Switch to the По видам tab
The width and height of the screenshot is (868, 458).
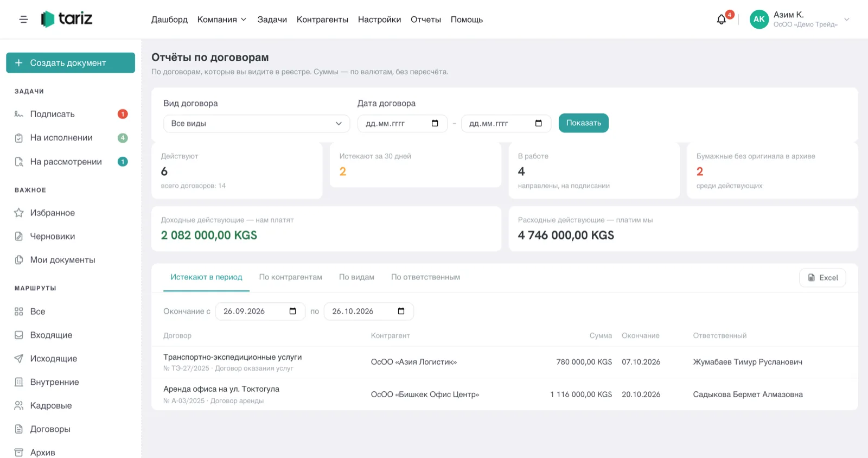(357, 277)
